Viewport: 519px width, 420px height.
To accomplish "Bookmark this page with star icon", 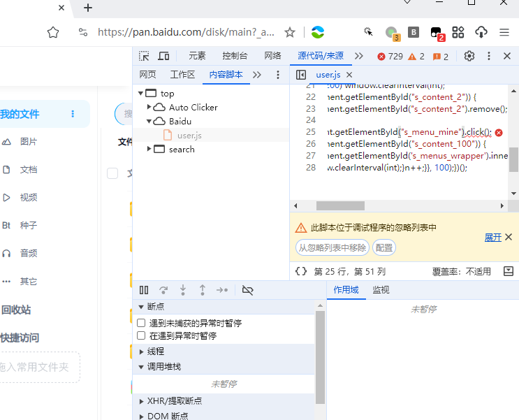I will tap(290, 32).
